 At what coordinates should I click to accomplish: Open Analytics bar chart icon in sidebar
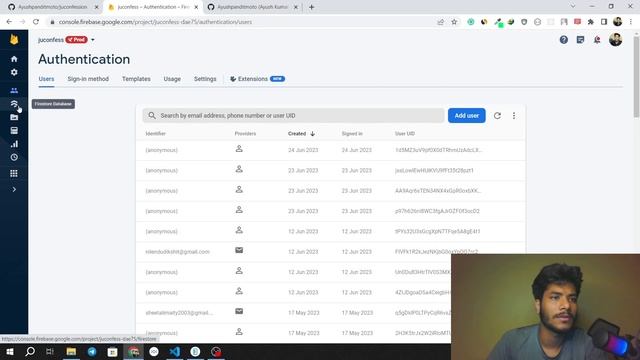14,144
